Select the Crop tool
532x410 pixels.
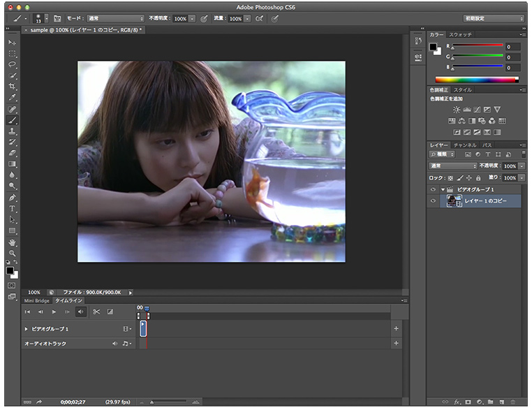[12, 86]
